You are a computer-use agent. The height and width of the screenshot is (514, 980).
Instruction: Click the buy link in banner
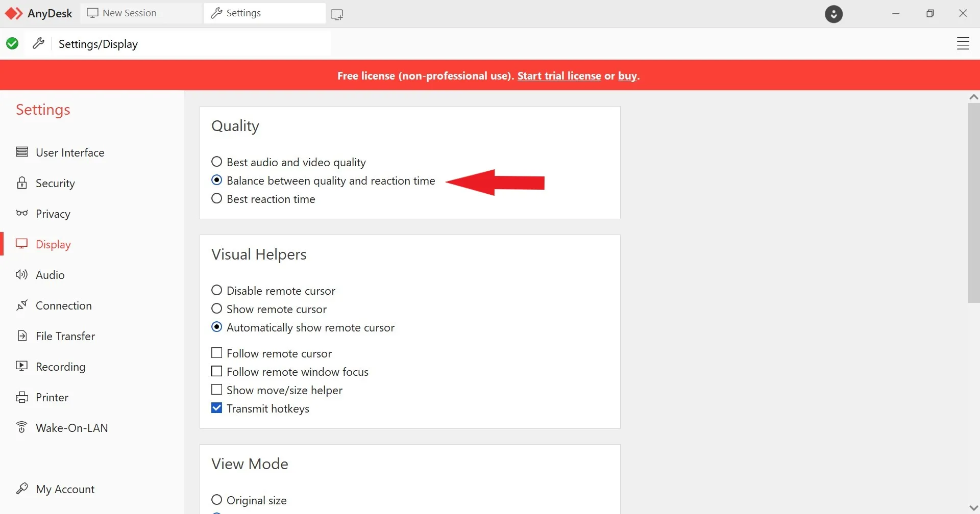627,75
